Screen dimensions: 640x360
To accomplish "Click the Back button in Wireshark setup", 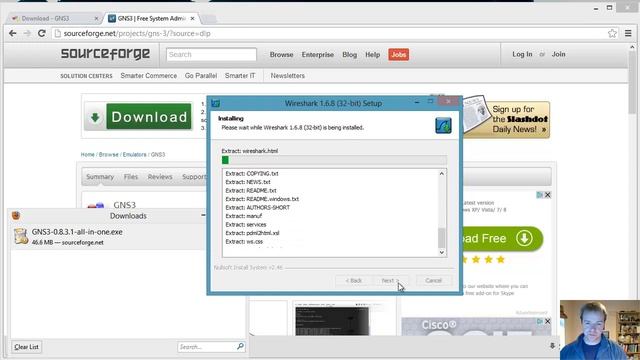I will coord(353,281).
